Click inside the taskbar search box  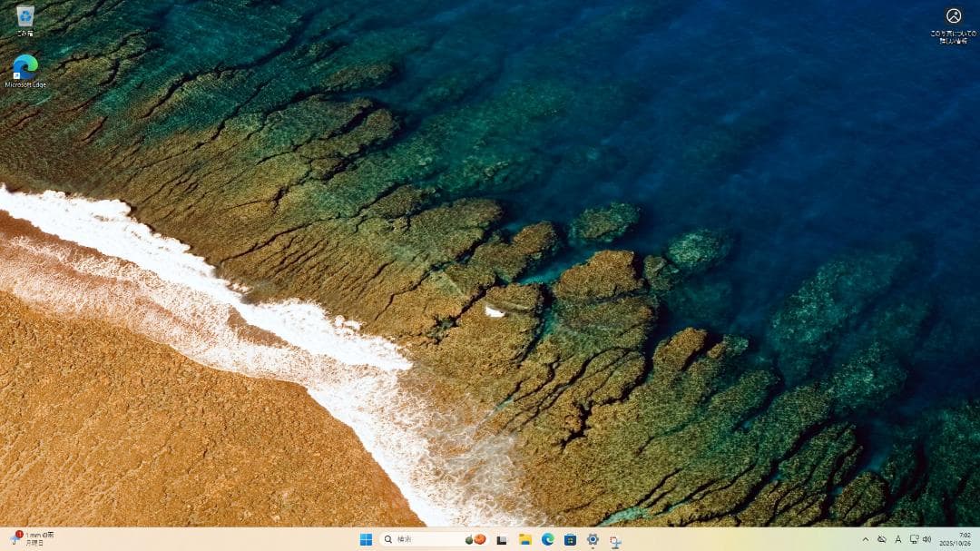pos(426,538)
